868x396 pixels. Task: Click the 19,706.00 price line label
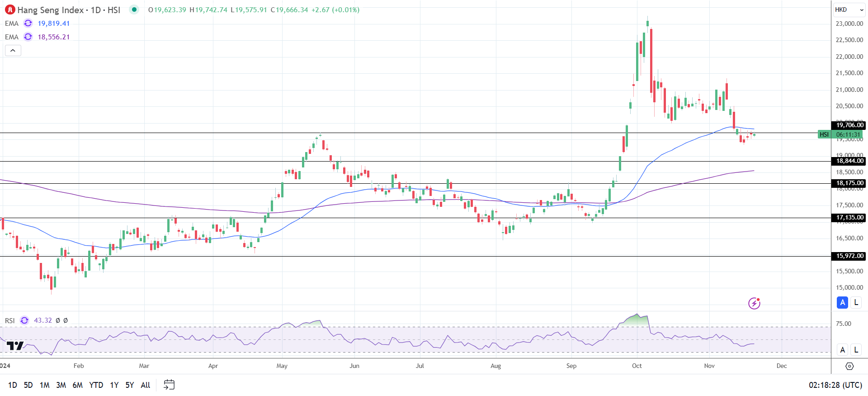click(x=849, y=125)
